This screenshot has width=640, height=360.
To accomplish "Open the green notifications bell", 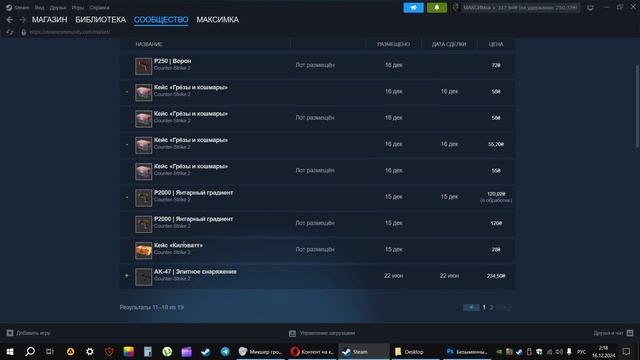I will (437, 7).
